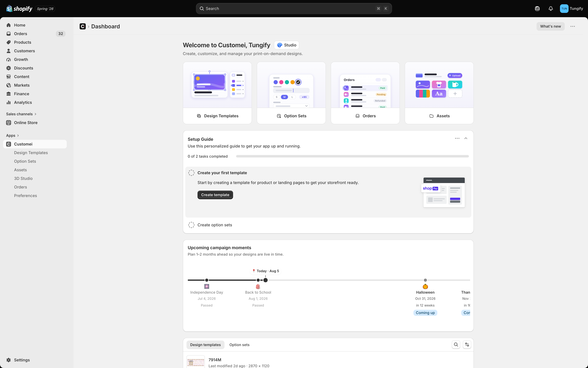Viewport: 588px width, 368px height.
Task: Open the Sidekick assistant icon in top bar
Action: 537,9
